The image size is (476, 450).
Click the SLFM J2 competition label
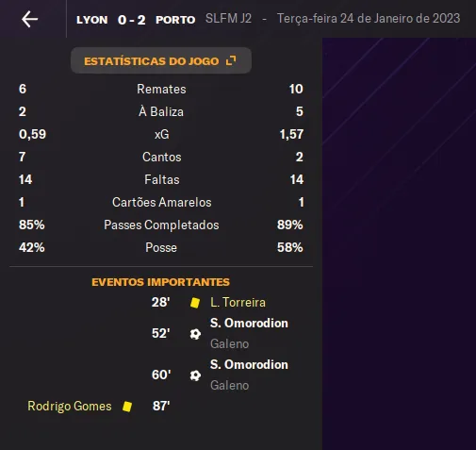coord(228,19)
